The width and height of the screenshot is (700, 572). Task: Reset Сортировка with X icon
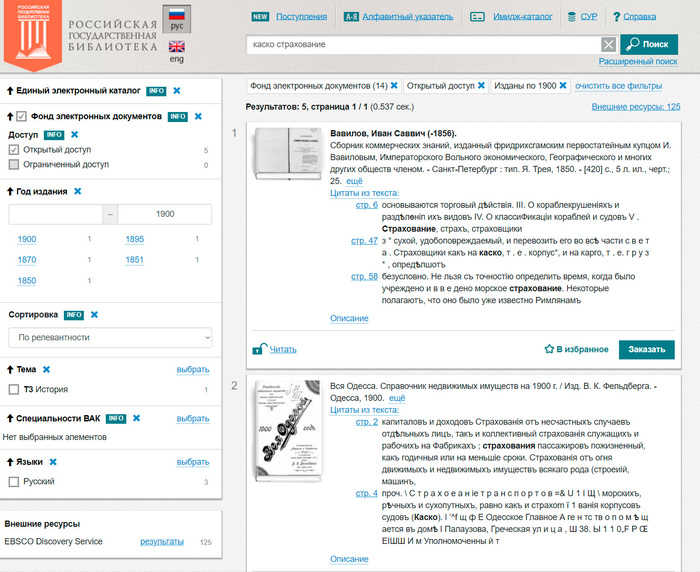point(94,314)
